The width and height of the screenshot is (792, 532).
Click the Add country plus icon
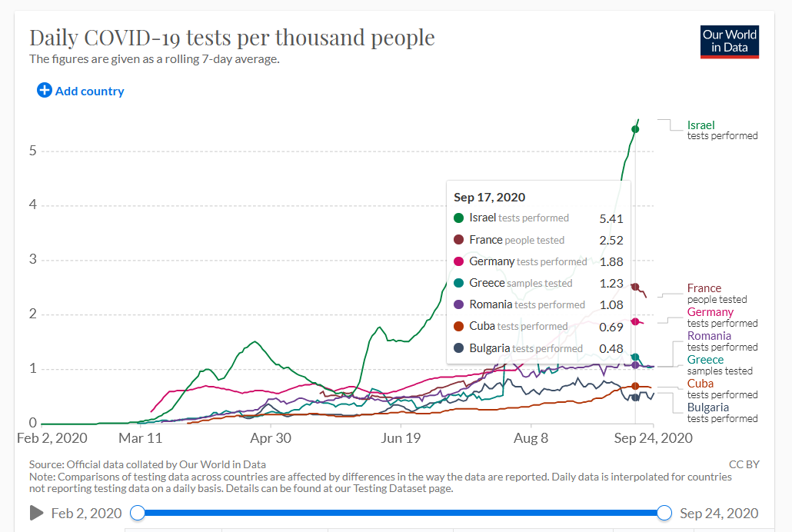point(45,91)
